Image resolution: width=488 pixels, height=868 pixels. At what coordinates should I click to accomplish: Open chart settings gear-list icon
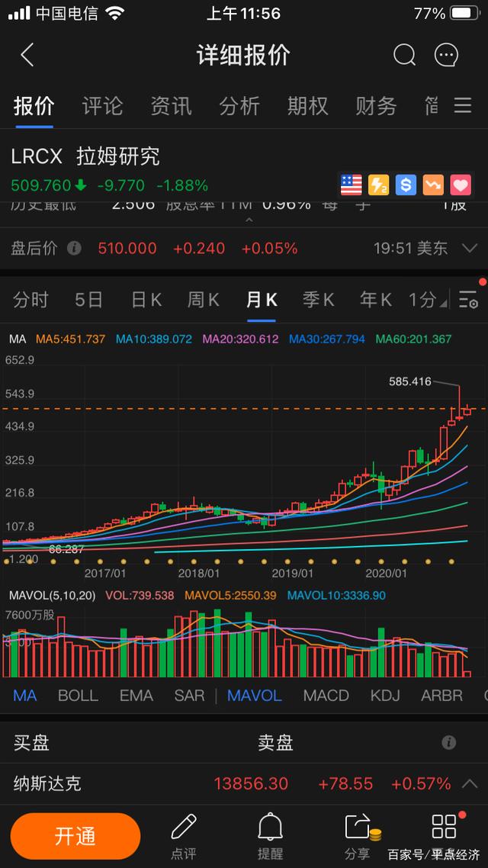click(468, 300)
